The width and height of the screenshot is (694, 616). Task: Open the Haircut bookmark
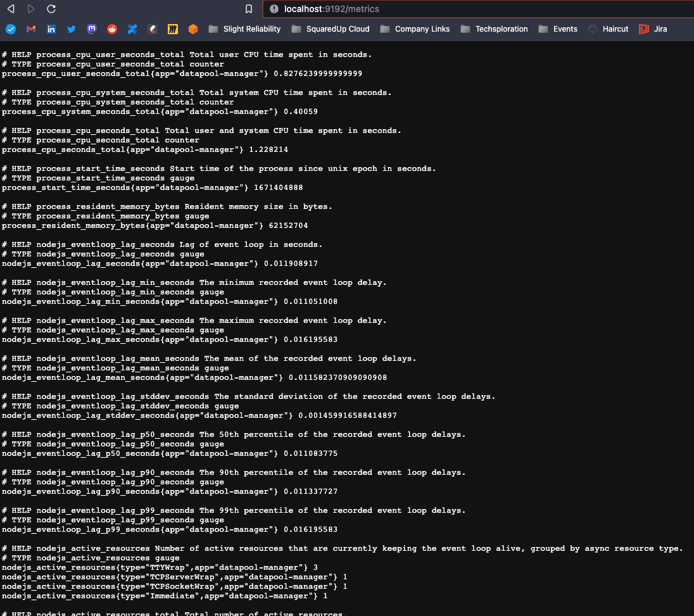(608, 29)
